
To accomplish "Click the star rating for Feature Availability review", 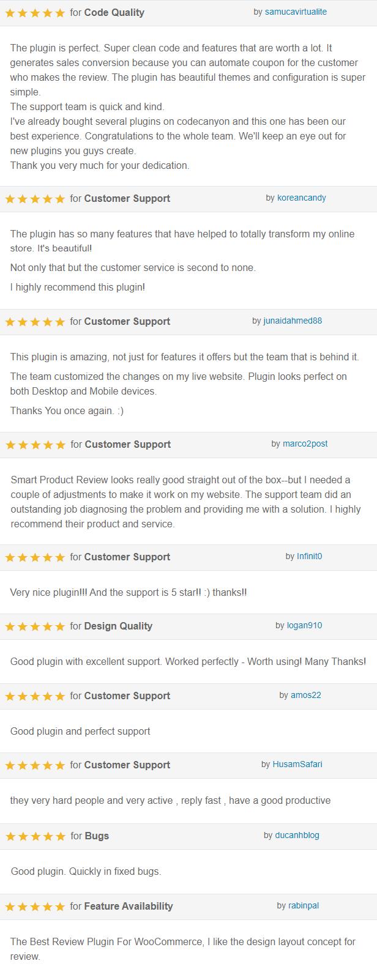I will click(x=35, y=907).
